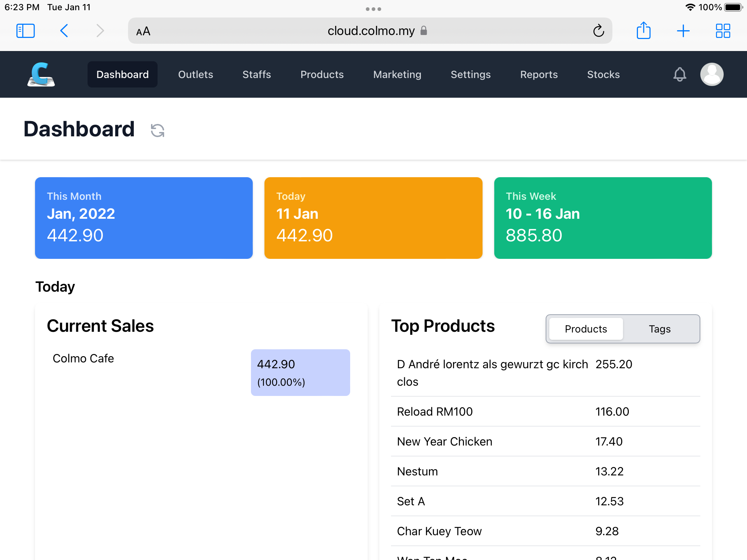Toggle the Safari sidebar
The width and height of the screenshot is (747, 560).
26,31
